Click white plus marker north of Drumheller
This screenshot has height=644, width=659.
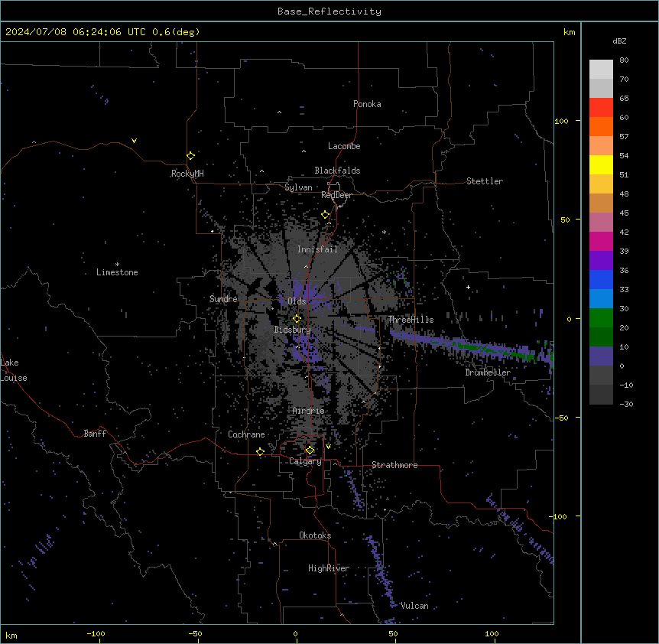tap(468, 287)
